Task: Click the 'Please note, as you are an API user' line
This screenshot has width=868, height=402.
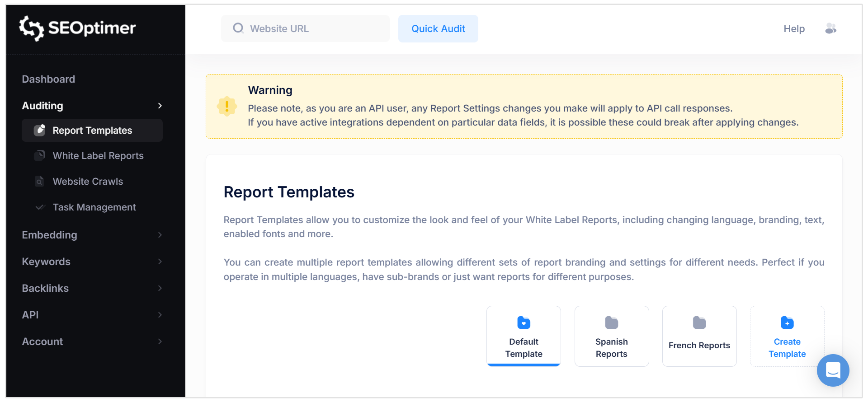Action: click(x=490, y=108)
